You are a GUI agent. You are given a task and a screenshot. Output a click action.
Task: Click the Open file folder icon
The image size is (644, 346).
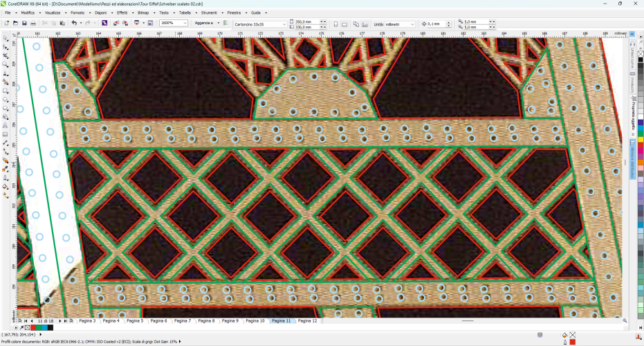point(16,23)
